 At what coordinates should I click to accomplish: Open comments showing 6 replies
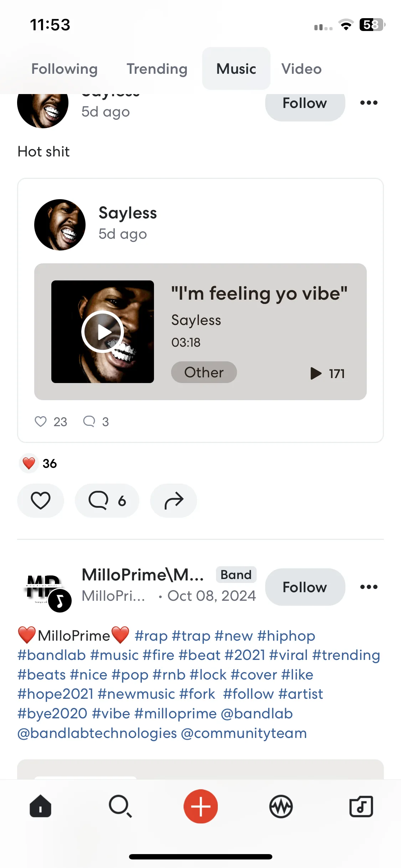click(x=107, y=500)
